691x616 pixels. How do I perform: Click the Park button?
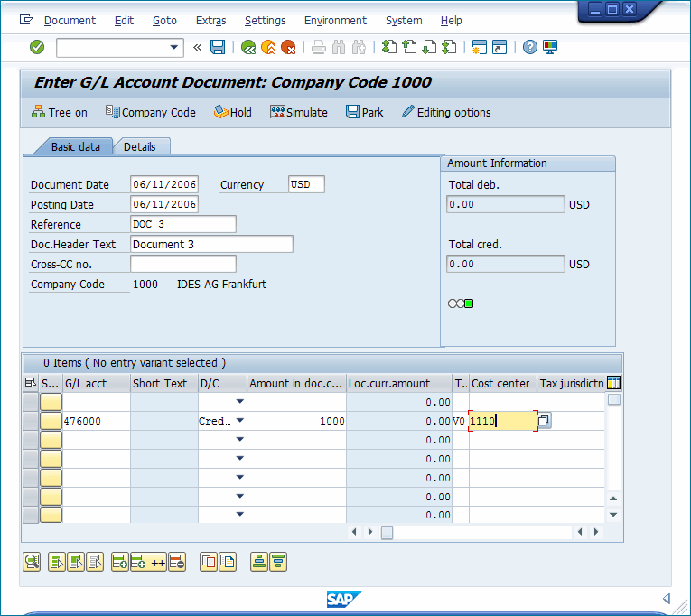[364, 112]
